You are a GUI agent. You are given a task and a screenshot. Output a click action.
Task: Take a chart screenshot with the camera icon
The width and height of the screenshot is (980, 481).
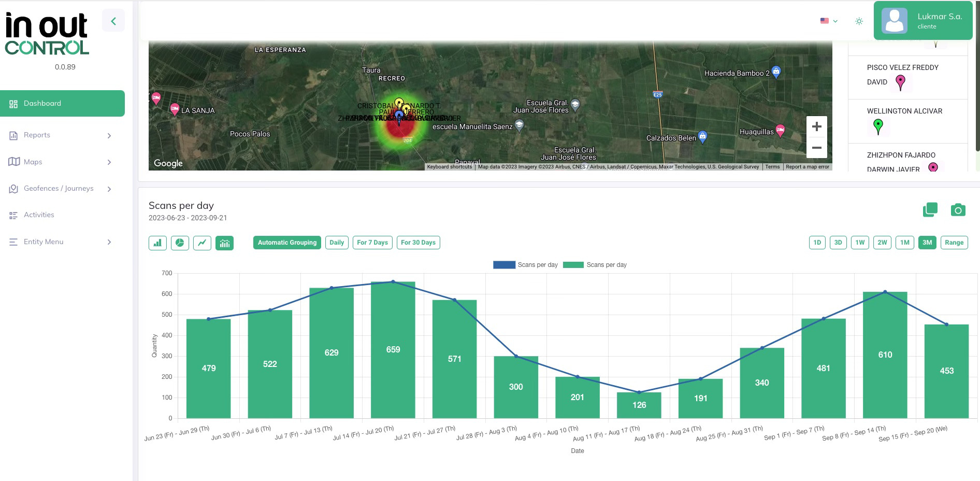[958, 210]
